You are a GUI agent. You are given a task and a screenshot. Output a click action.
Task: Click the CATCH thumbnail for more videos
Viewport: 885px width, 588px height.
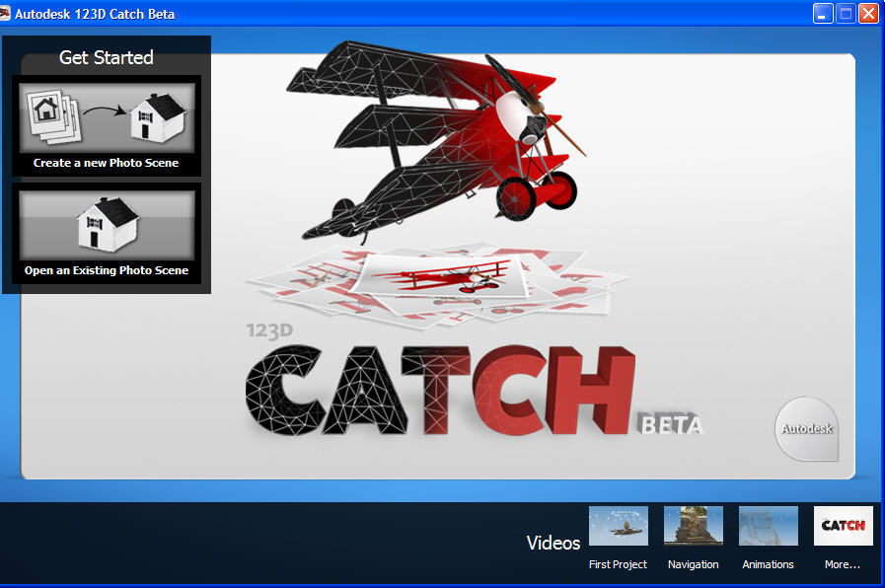(x=843, y=526)
